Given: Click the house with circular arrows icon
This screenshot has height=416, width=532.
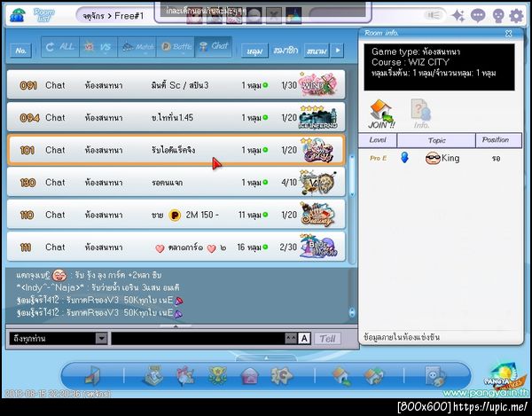Looking at the screenshot, I should pos(374,376).
